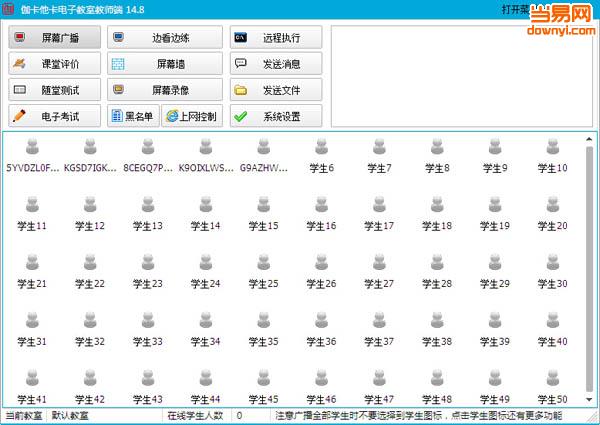
Task: Select student icon KGSD7IGK...
Action: pos(90,147)
